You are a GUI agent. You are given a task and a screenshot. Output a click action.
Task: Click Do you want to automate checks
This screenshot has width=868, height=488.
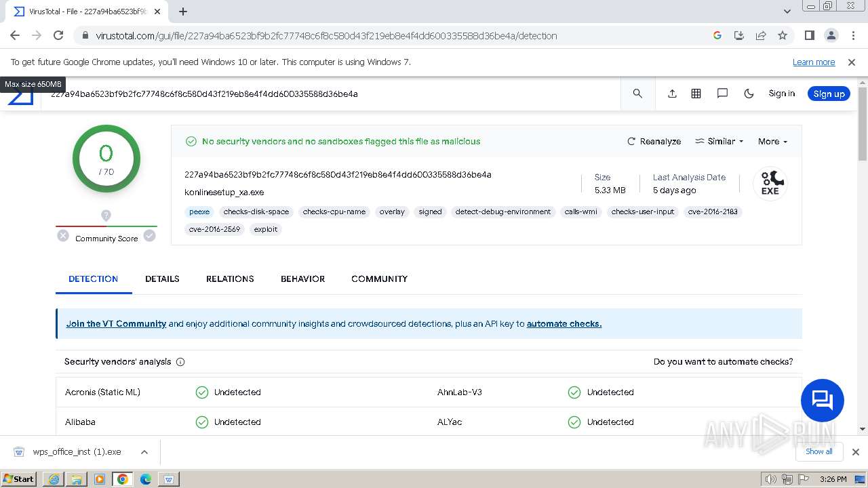point(723,362)
